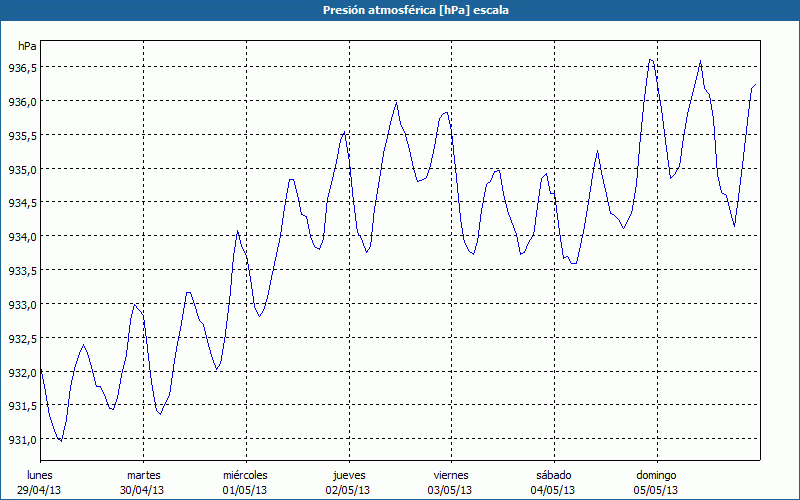Click the chart title 'Presión atmosférica [hPa] escala'
The height and width of the screenshot is (500, 800).
(400, 10)
